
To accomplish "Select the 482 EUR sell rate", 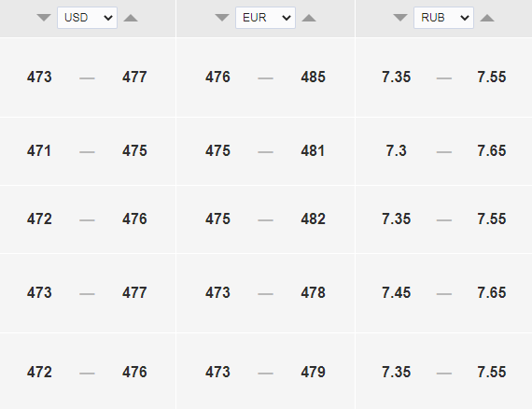I will (313, 219).
